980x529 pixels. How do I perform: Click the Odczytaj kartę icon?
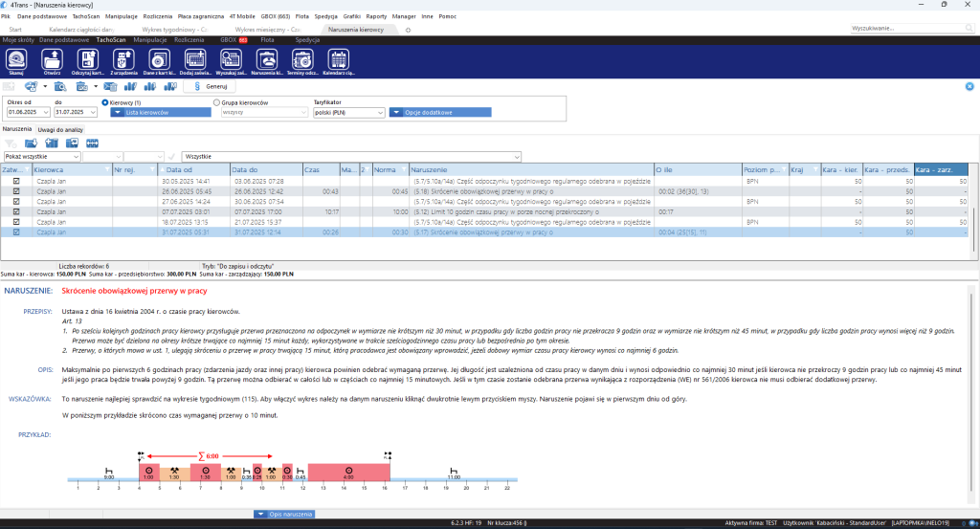(x=87, y=62)
